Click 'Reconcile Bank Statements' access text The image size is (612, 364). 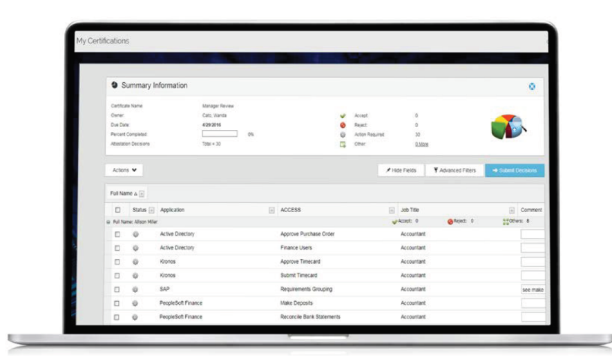(310, 317)
